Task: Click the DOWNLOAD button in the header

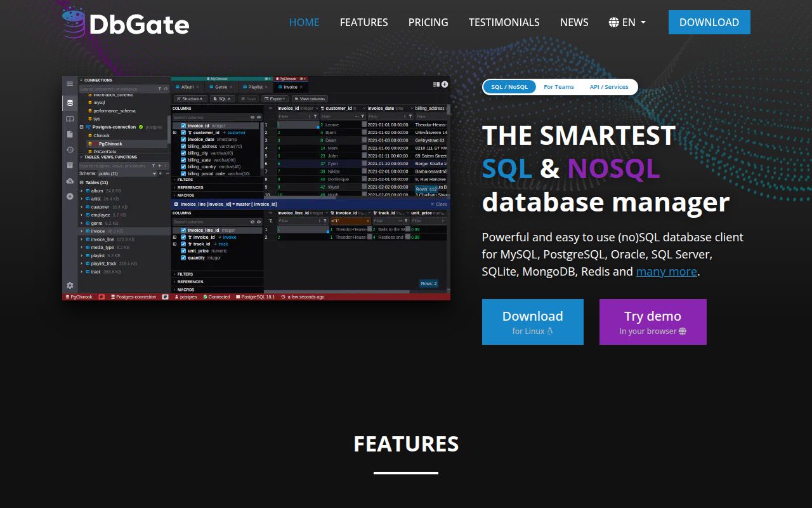Action: point(709,22)
